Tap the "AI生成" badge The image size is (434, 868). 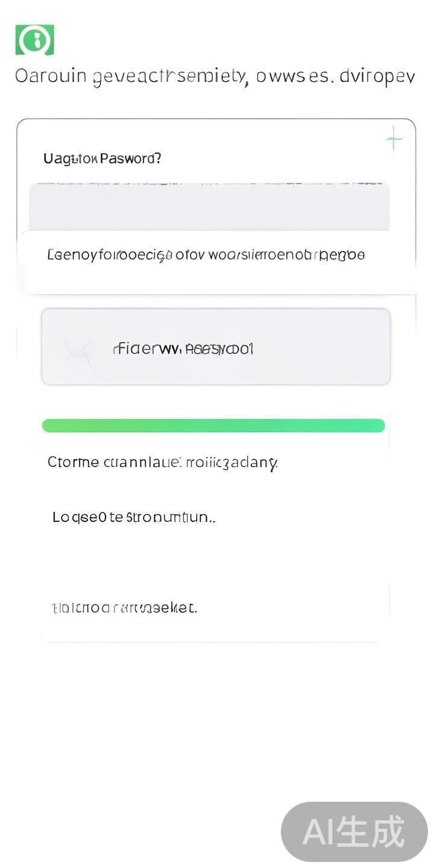pos(354,832)
